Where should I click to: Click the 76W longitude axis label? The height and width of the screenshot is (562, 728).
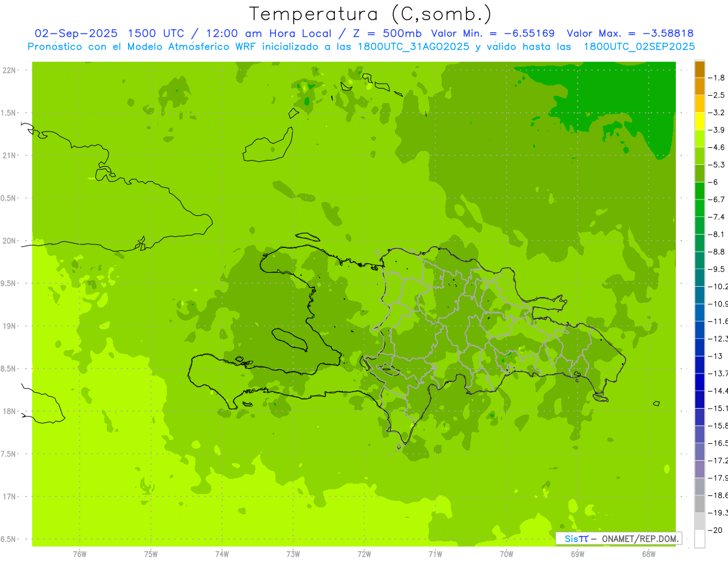[x=79, y=554]
